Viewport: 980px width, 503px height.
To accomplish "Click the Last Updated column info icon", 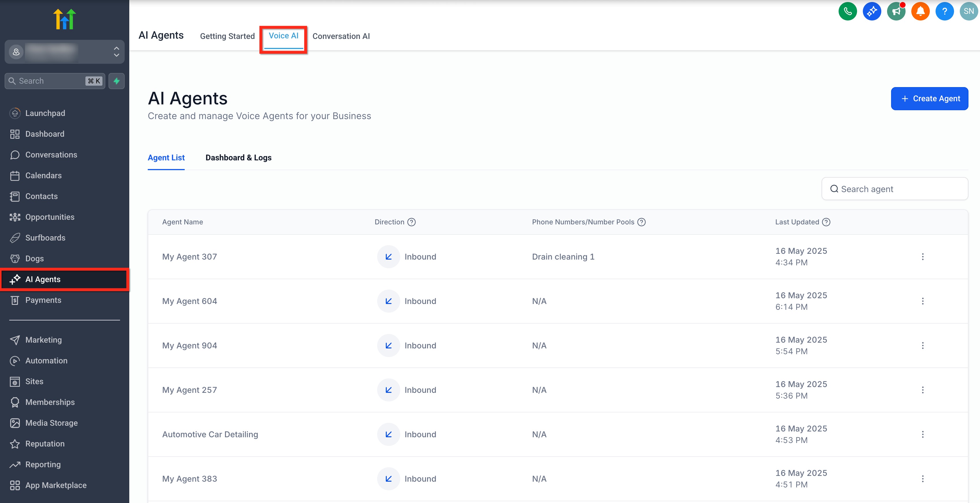I will click(x=826, y=222).
